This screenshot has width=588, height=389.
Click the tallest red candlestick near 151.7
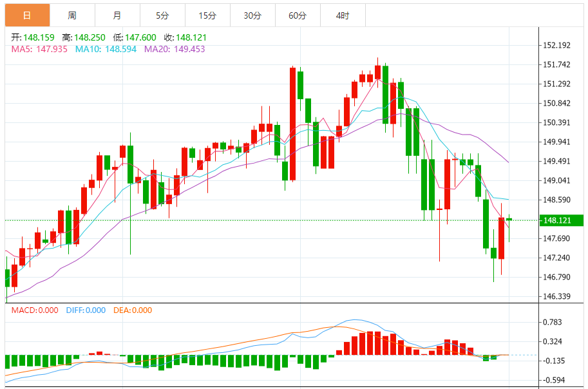click(x=292, y=124)
